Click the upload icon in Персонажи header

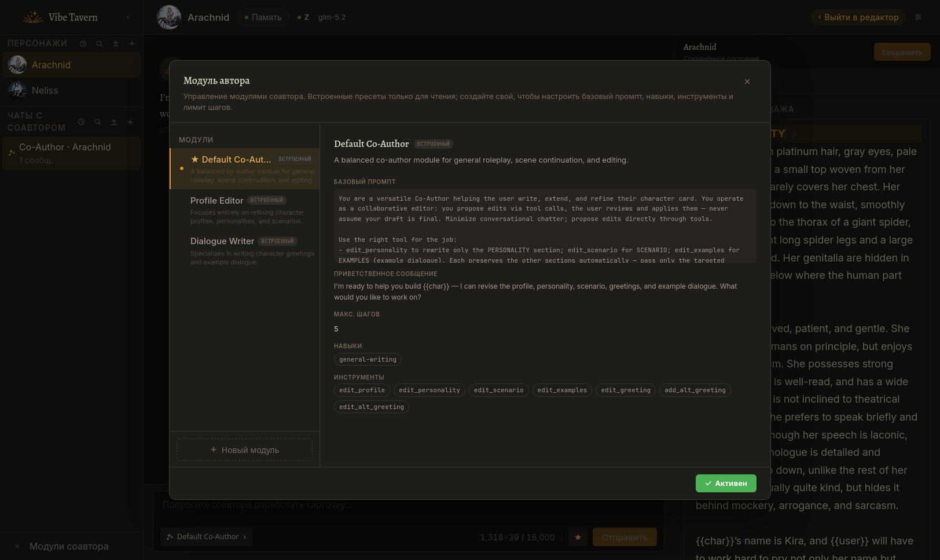point(116,43)
